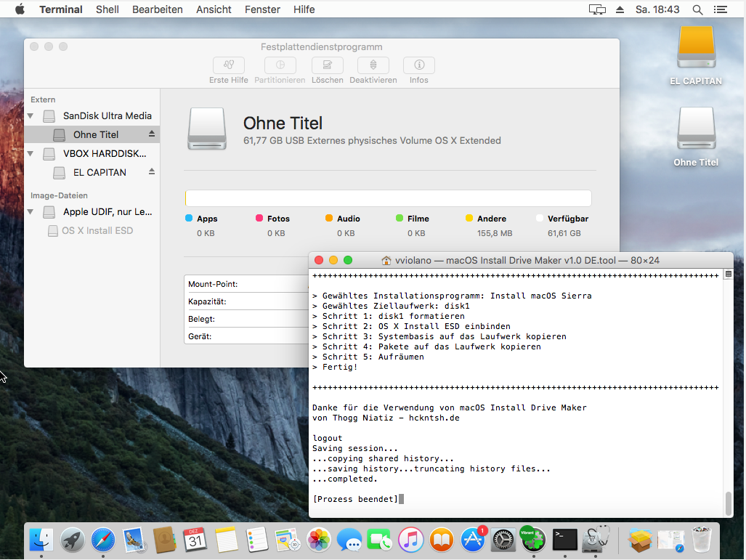The width and height of the screenshot is (746, 560).
Task: Click the Belegt row label
Action: coord(201,319)
